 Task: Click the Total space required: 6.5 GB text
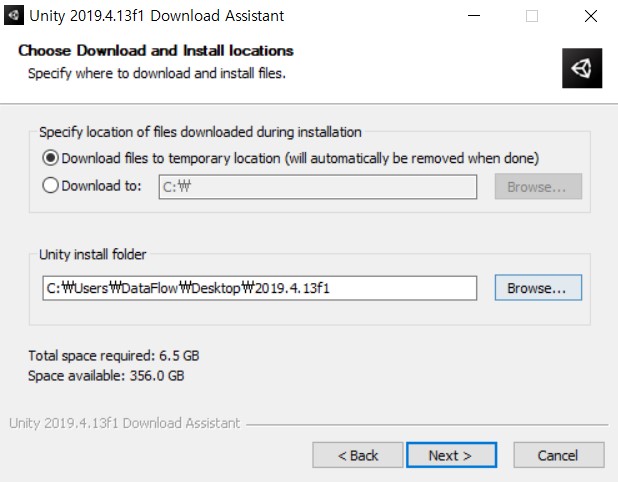click(x=114, y=355)
